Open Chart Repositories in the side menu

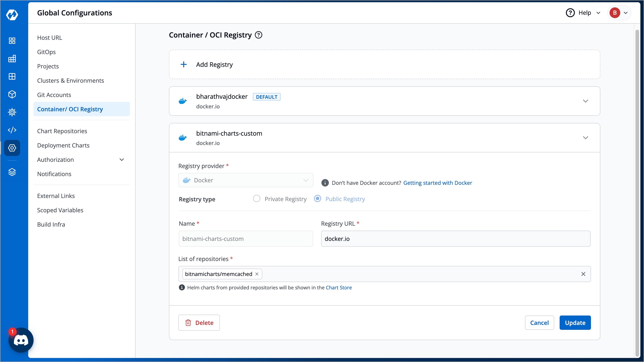click(62, 131)
